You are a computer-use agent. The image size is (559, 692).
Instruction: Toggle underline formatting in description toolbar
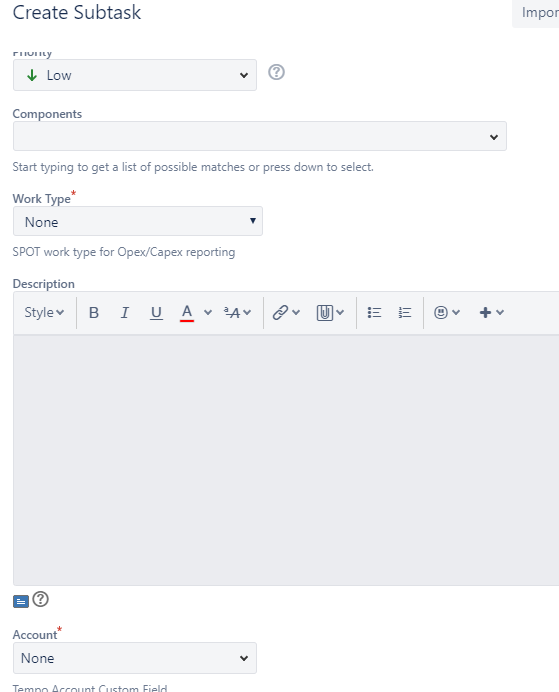point(156,312)
